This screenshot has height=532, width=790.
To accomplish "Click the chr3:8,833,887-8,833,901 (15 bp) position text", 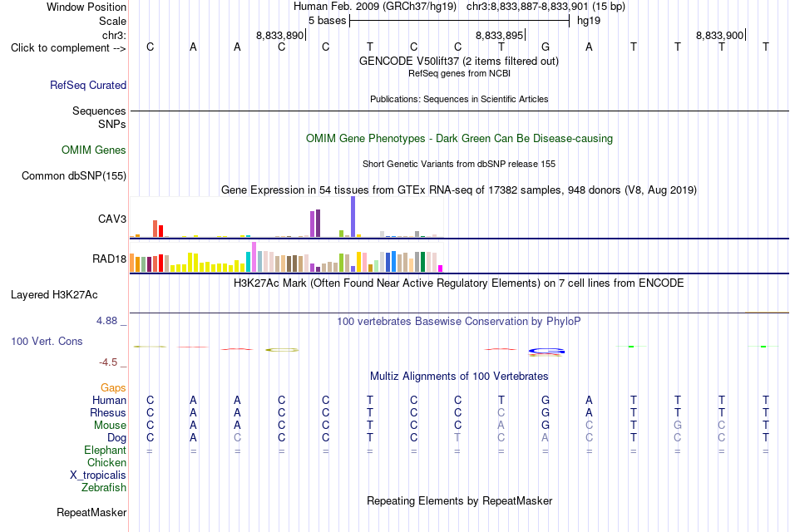I will pos(546,7).
